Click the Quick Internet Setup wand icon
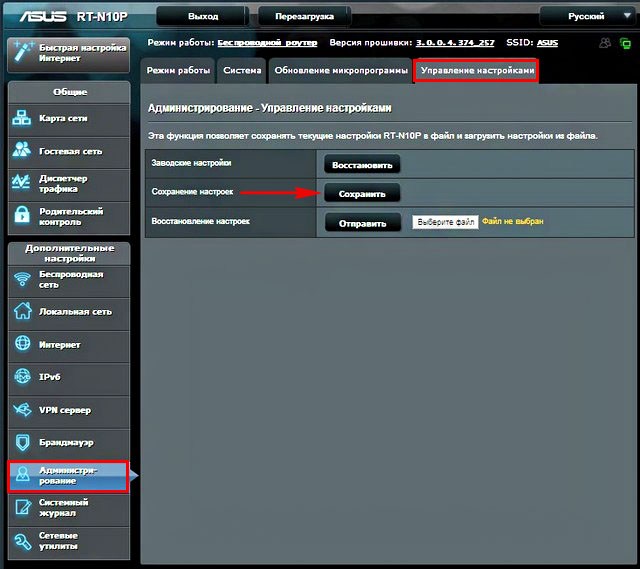 (x=22, y=52)
